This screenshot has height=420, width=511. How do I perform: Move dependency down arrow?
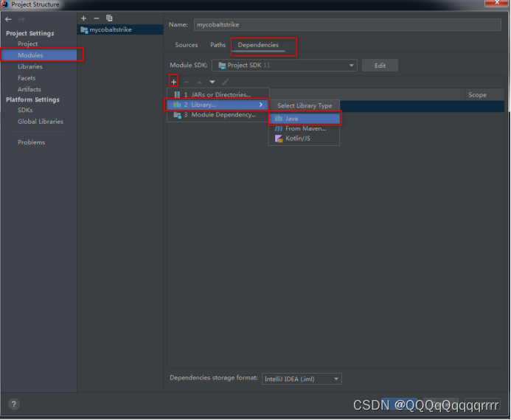[212, 82]
